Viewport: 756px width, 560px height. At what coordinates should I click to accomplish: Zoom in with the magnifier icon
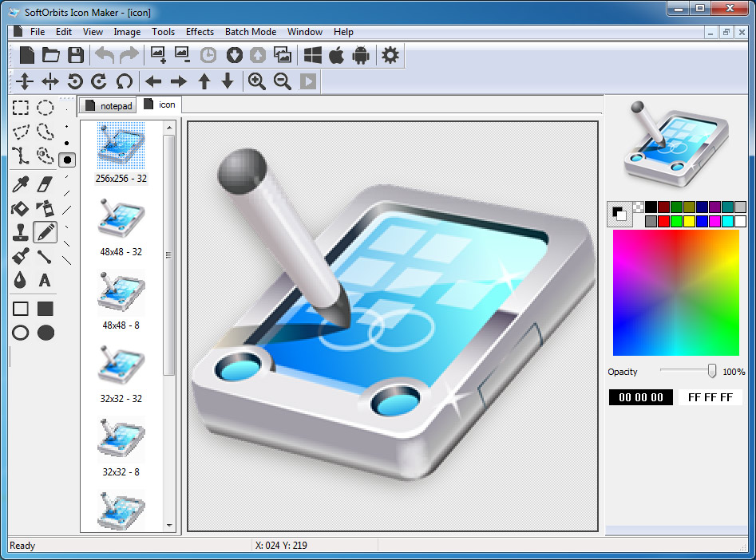[257, 81]
